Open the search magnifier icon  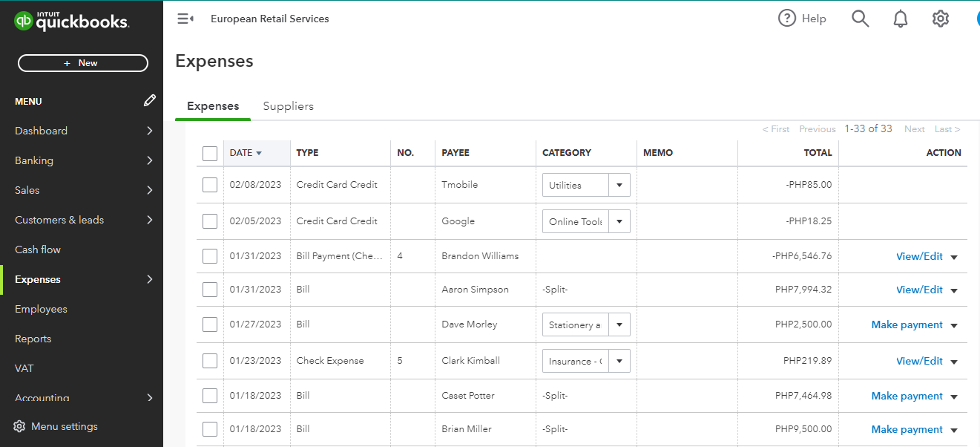pos(860,19)
